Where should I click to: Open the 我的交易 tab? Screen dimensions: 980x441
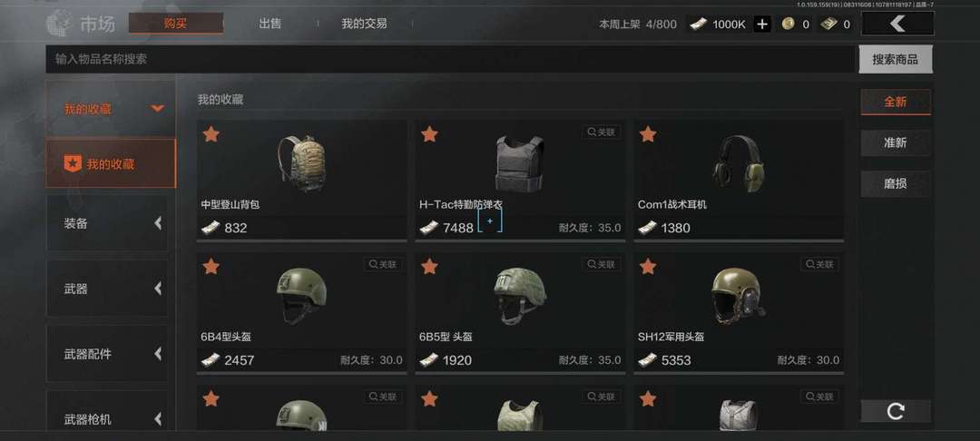click(x=364, y=24)
